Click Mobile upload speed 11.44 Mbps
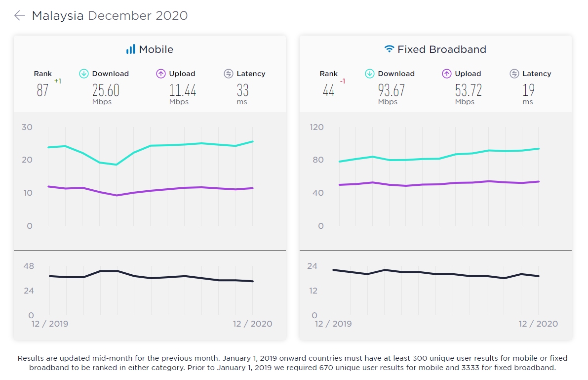Viewport: 588px width, 380px height. click(x=183, y=90)
